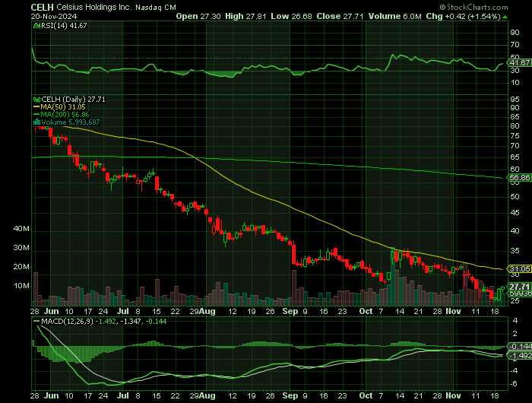Screen dimensions: 532x403
Task: Click the candlestick icon before CELH (Daily)
Action: point(36,100)
